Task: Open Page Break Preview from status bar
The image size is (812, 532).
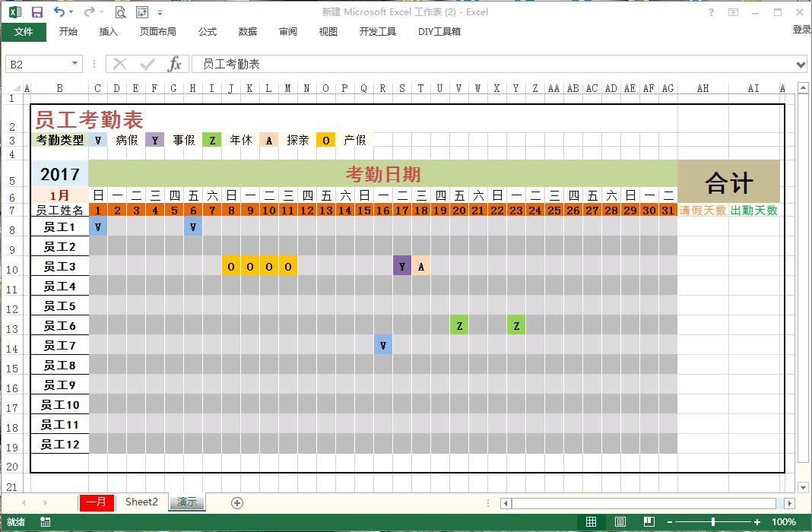Action: pos(647,522)
